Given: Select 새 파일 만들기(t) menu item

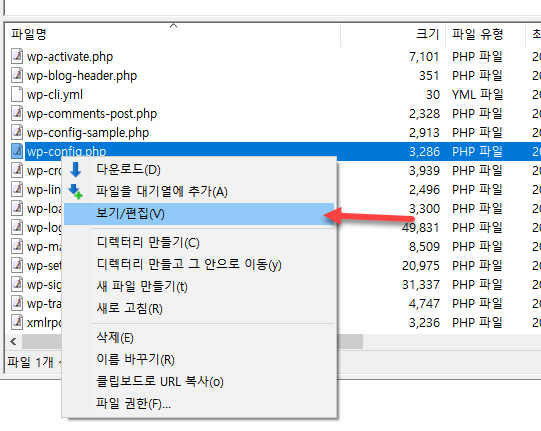Looking at the screenshot, I should click(199, 286).
